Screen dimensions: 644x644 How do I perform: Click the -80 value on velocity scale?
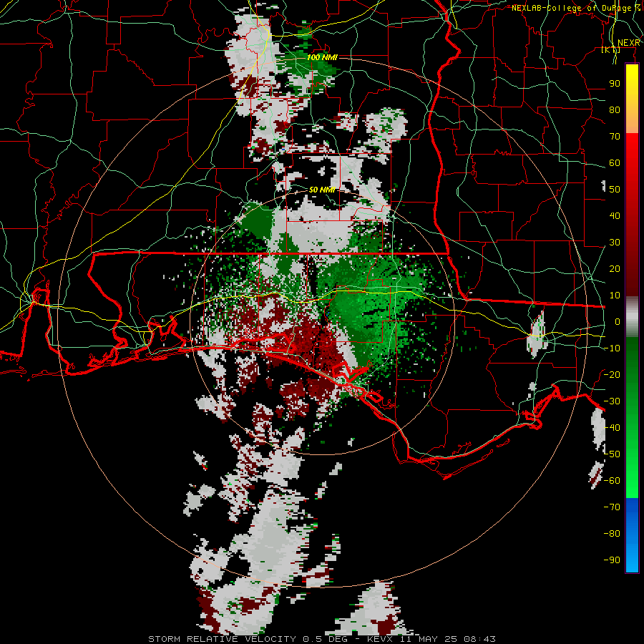[x=612, y=534]
